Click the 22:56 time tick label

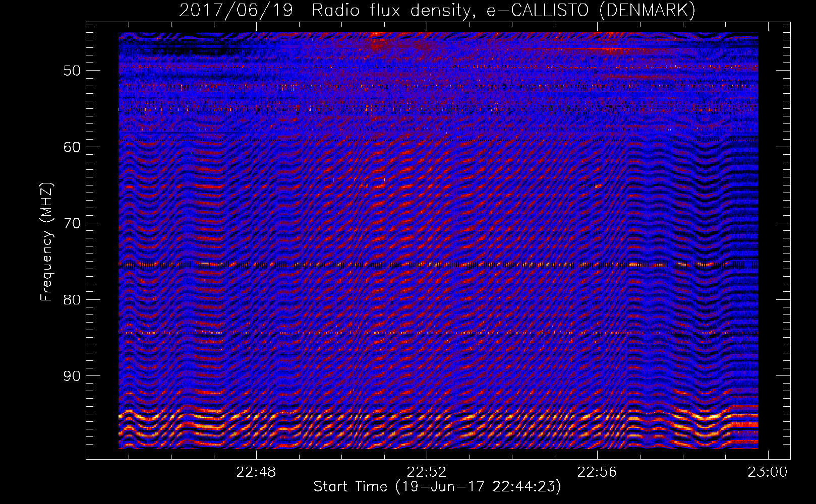tap(597, 472)
